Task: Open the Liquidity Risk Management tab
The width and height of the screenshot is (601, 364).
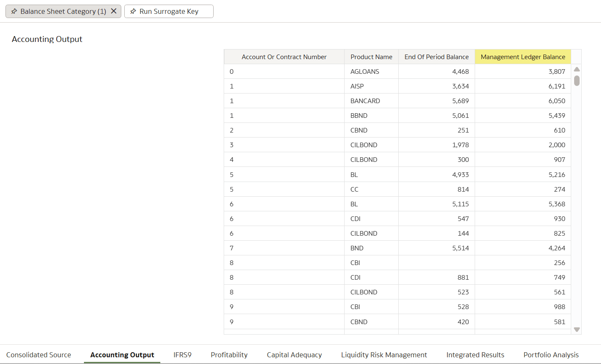Action: point(384,354)
